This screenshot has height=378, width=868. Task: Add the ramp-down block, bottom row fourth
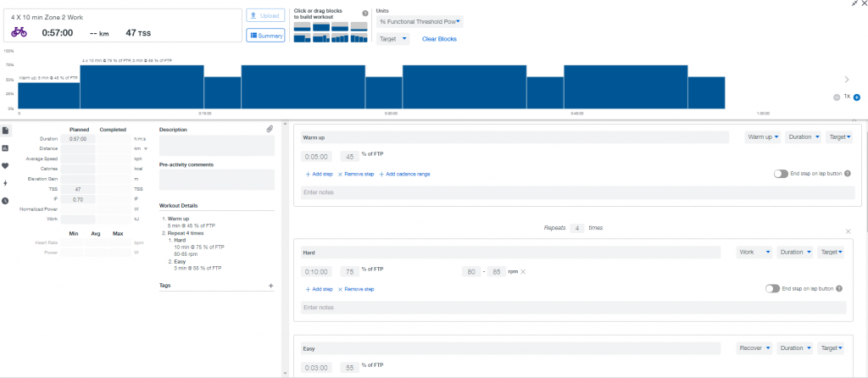pyautogui.click(x=359, y=37)
